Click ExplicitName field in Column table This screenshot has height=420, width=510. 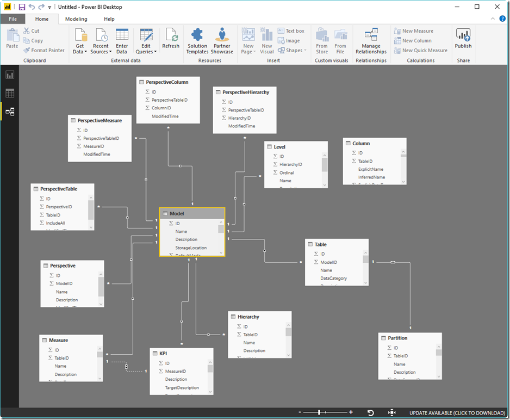click(371, 169)
